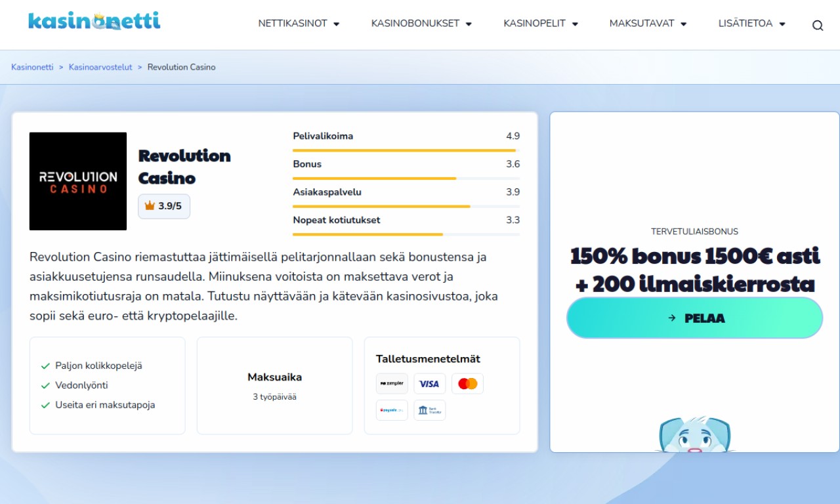This screenshot has height=504, width=840.
Task: Expand the Lisätietoa menu
Action: click(752, 24)
